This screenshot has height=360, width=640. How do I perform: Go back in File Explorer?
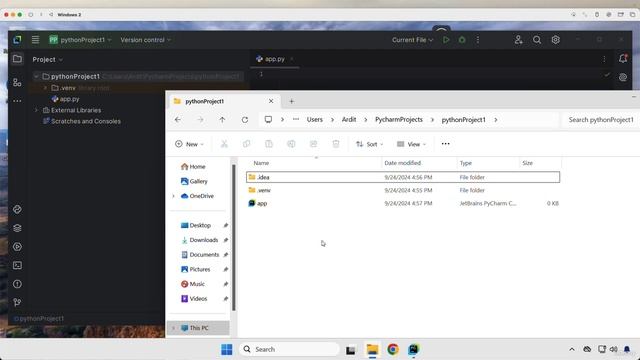click(x=178, y=120)
